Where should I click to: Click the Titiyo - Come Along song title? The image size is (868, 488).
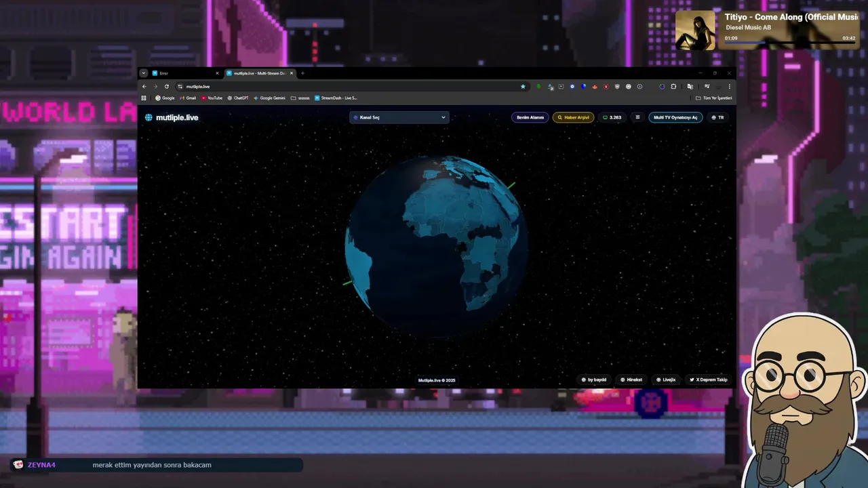click(791, 17)
